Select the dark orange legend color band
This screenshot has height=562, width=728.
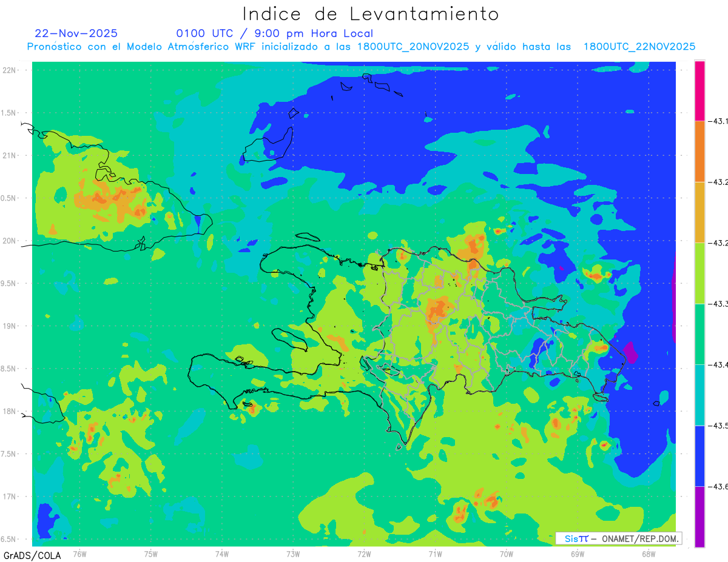[x=699, y=152]
